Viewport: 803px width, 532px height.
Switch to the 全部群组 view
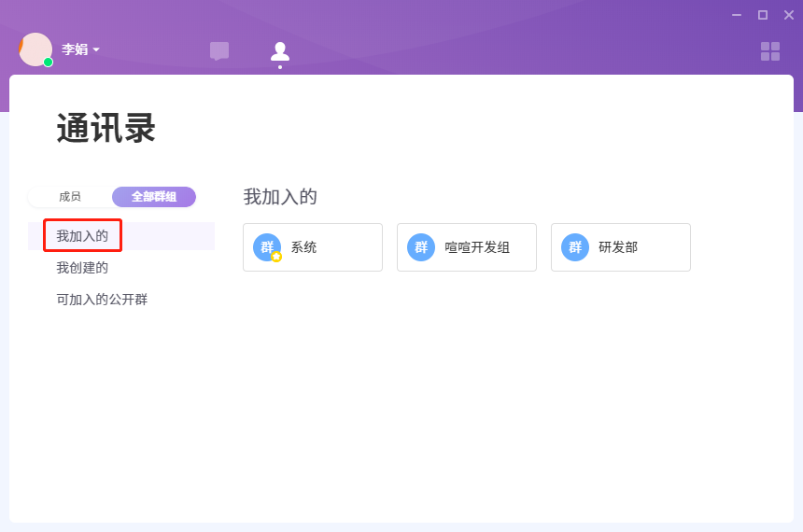click(154, 197)
